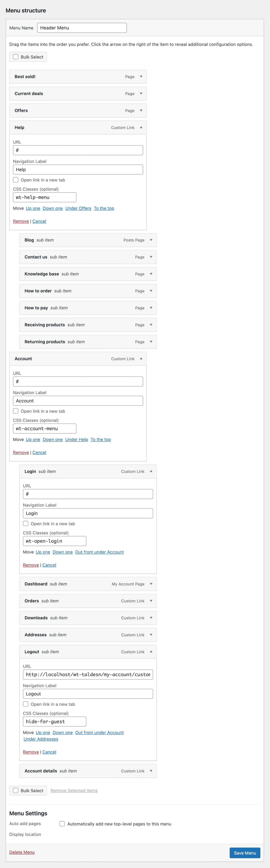The width and height of the screenshot is (270, 868).
Task: Edit the wt-open-login CSS Classes field
Action: point(54,541)
